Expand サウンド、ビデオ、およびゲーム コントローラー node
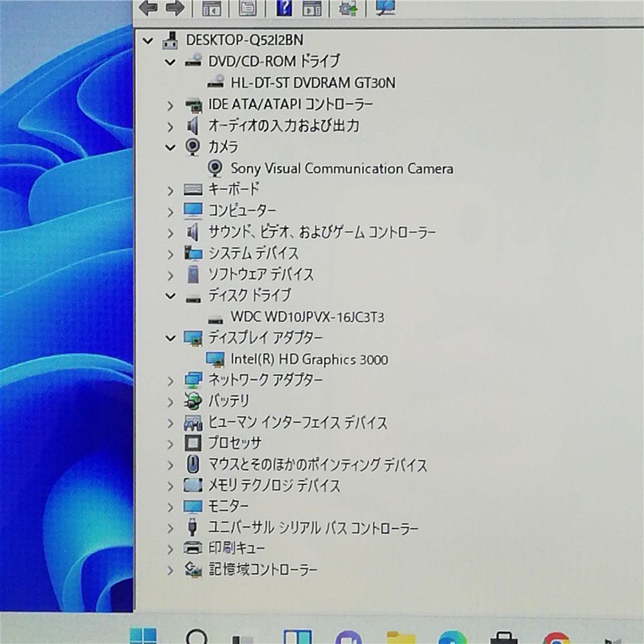 [170, 233]
